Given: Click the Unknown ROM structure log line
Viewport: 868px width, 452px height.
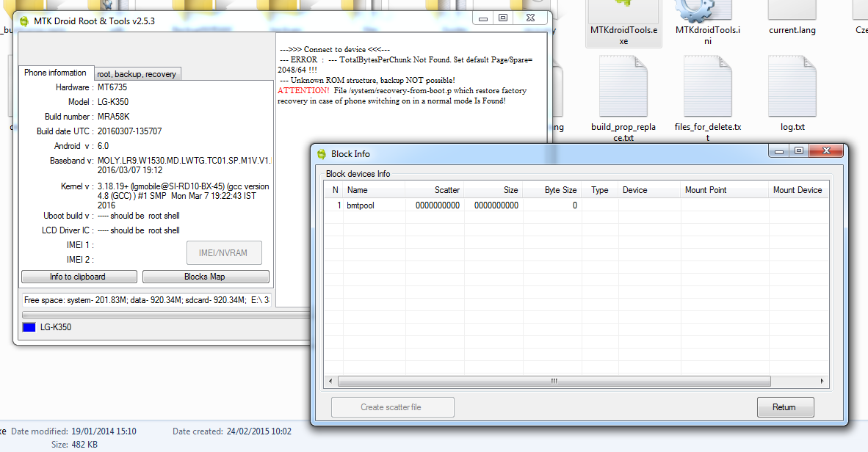Looking at the screenshot, I should coord(367,80).
